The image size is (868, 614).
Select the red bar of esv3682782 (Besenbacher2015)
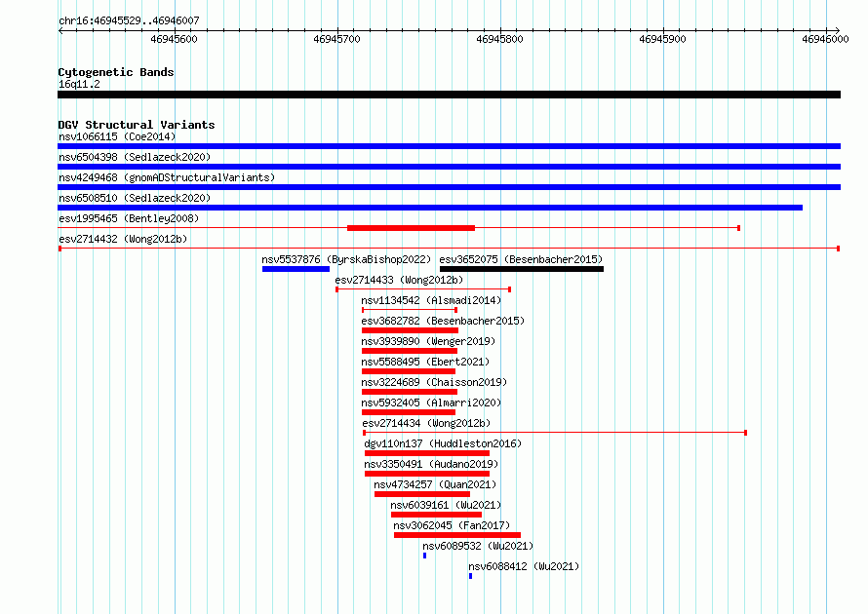[x=410, y=330]
